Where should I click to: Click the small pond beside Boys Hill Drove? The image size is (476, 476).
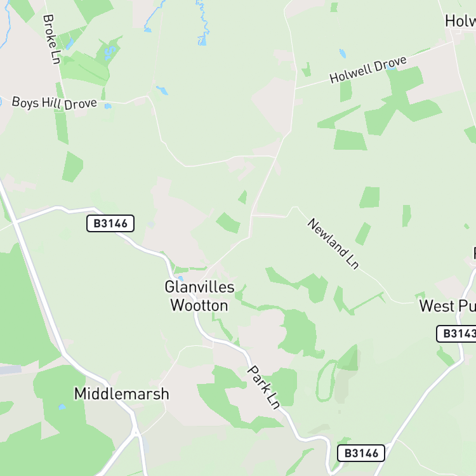click(108, 106)
